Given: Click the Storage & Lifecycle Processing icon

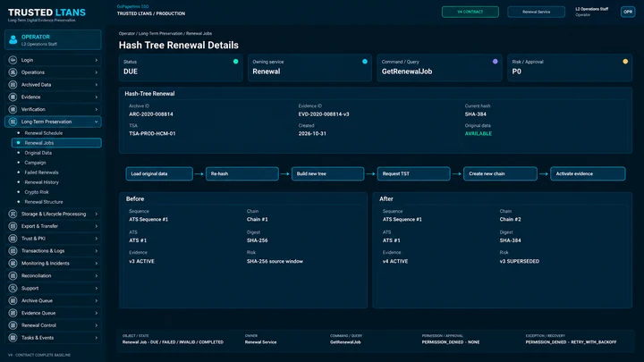Looking at the screenshot, I should click(x=13, y=214).
